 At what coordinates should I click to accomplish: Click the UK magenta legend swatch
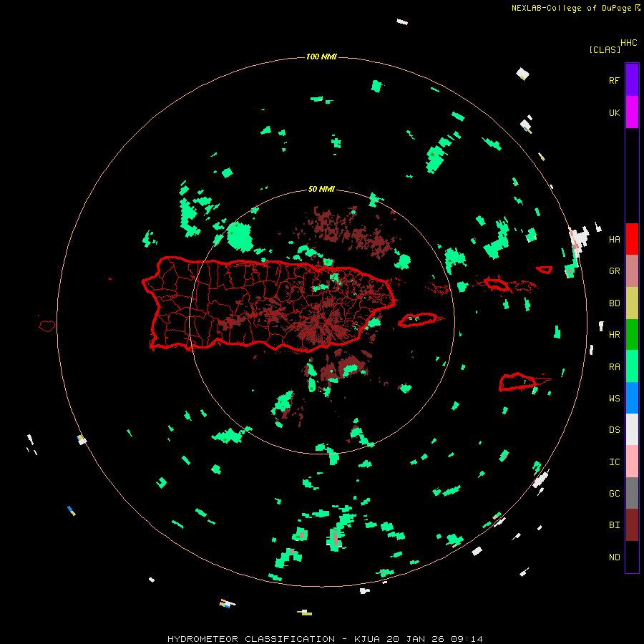click(x=632, y=112)
